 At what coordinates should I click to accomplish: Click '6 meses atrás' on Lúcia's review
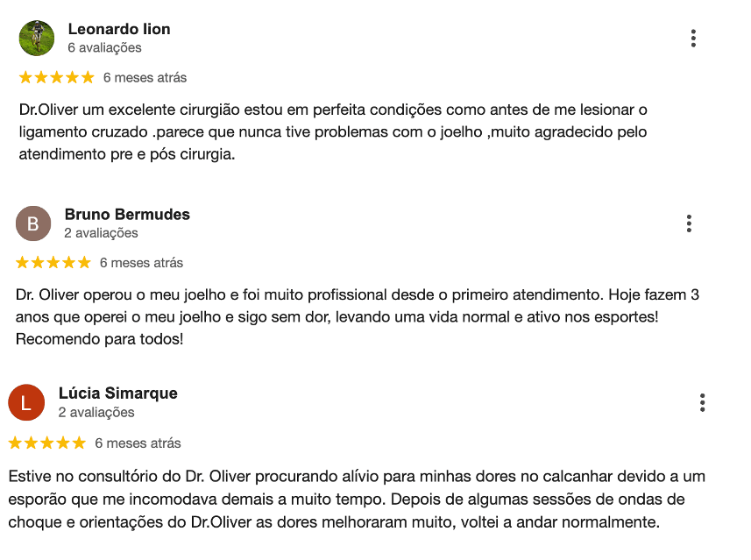point(138,443)
